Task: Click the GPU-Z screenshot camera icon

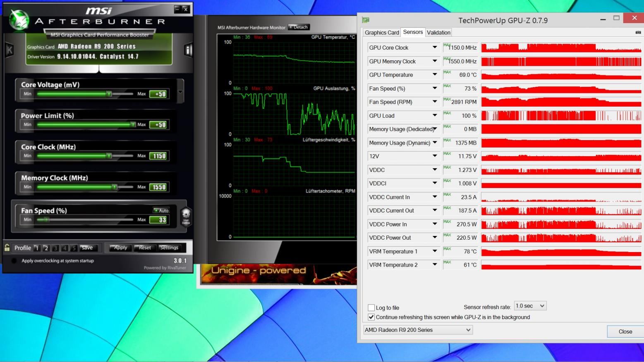Action: [638, 32]
